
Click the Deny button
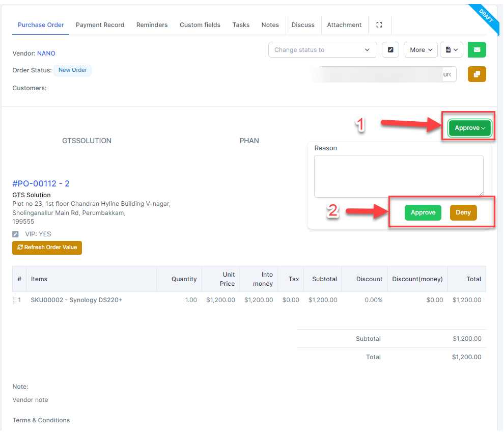pos(463,212)
